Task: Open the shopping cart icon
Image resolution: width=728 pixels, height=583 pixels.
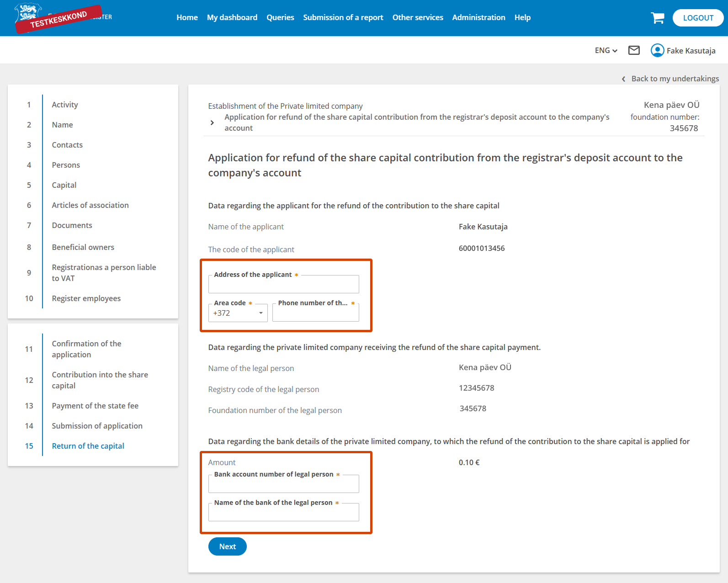Action: (x=658, y=18)
